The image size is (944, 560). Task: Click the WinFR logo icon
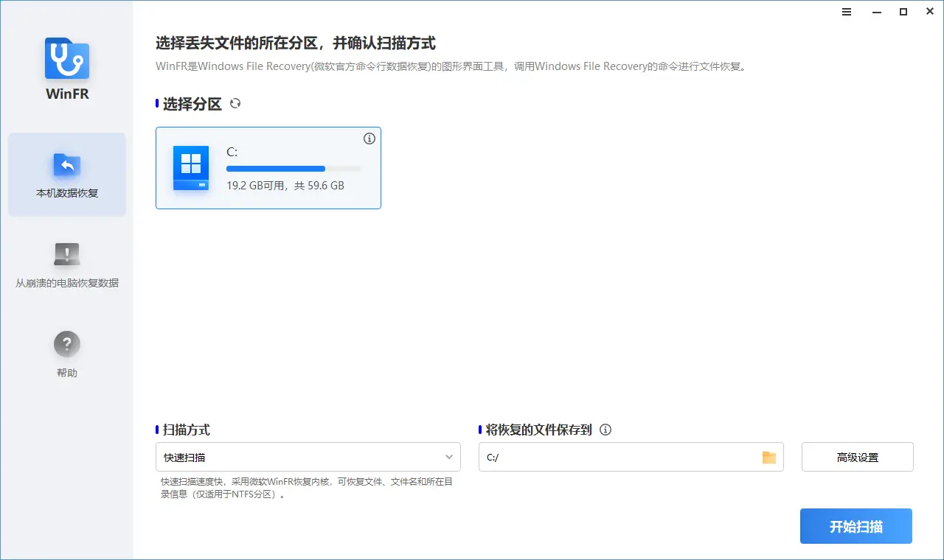tap(66, 59)
